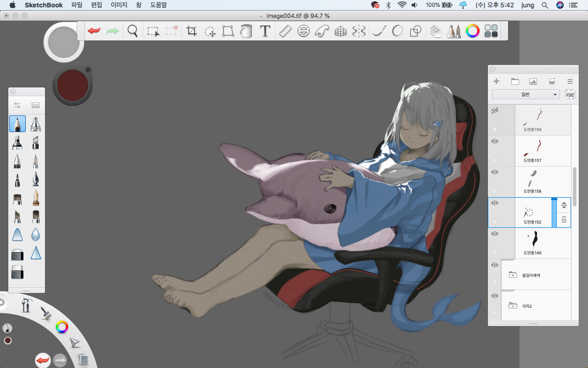588x368 pixels.
Task: Open the Color Editor wheel in toolbar
Action: [x=473, y=31]
